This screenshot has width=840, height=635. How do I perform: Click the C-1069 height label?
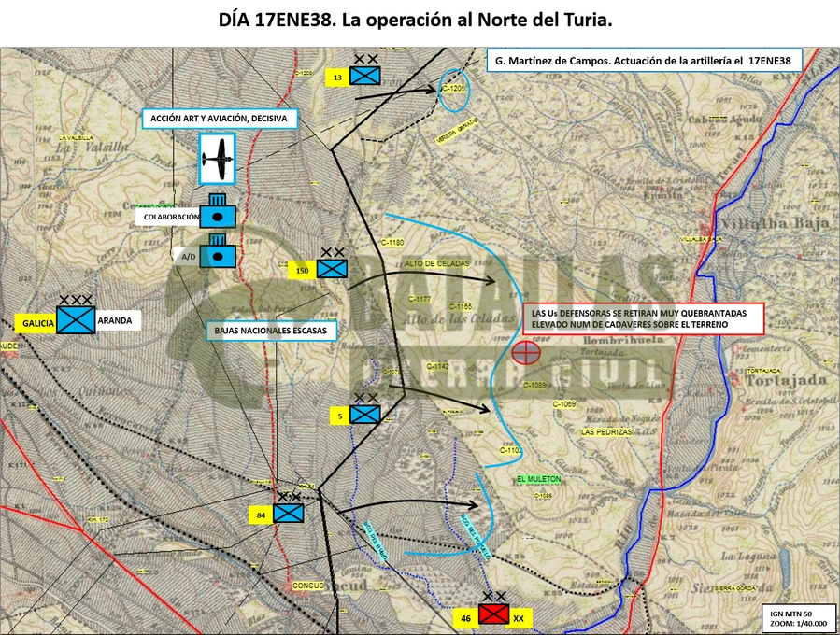pyautogui.click(x=563, y=403)
